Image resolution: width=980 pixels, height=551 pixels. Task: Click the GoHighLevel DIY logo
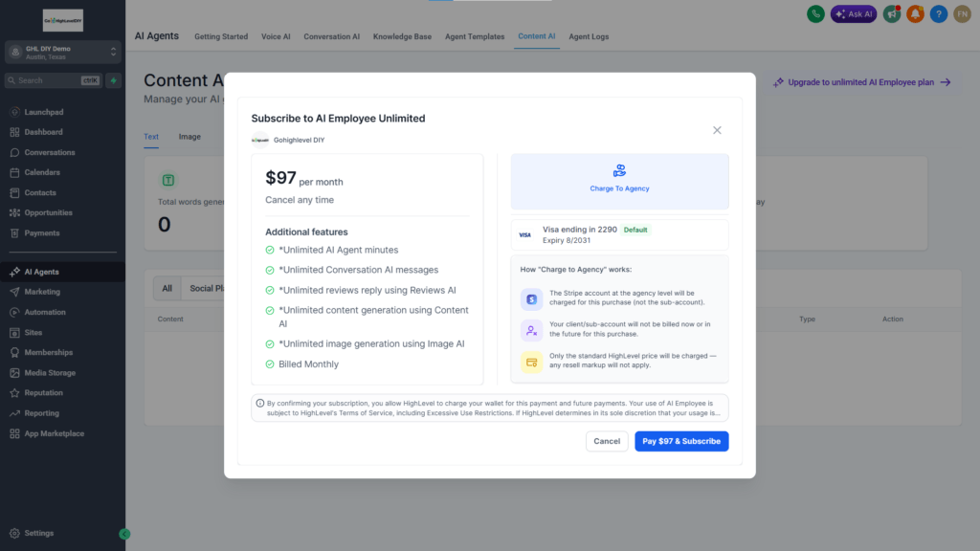(x=62, y=21)
